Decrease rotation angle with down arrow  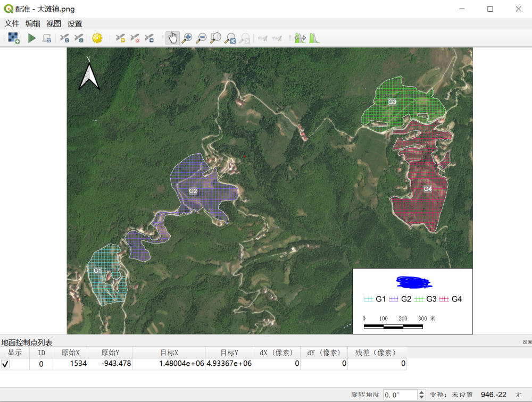coord(421,397)
